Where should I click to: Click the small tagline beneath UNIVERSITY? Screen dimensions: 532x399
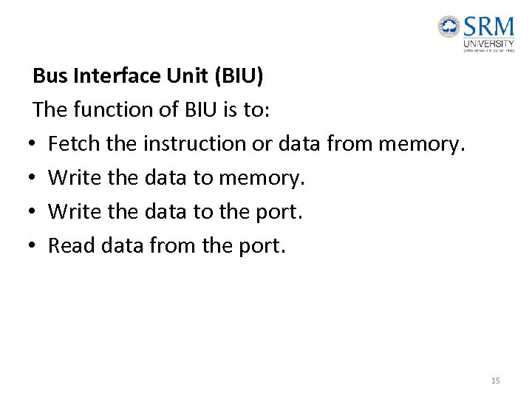tap(488, 51)
